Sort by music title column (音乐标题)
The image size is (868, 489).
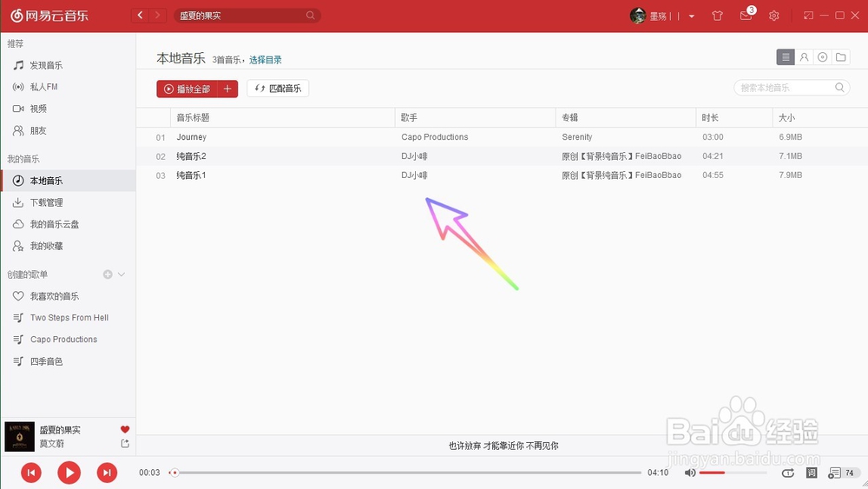[194, 117]
